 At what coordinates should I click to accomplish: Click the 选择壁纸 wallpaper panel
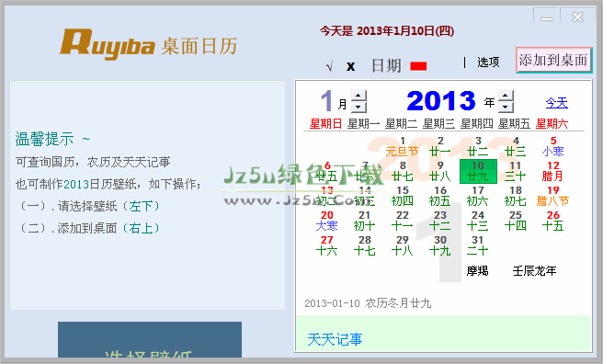coord(150,340)
